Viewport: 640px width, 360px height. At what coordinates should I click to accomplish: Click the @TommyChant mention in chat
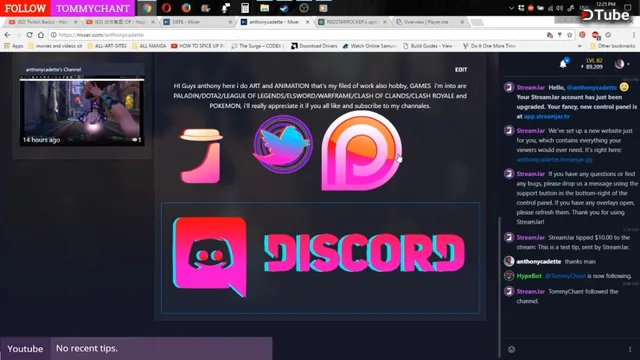click(565, 276)
